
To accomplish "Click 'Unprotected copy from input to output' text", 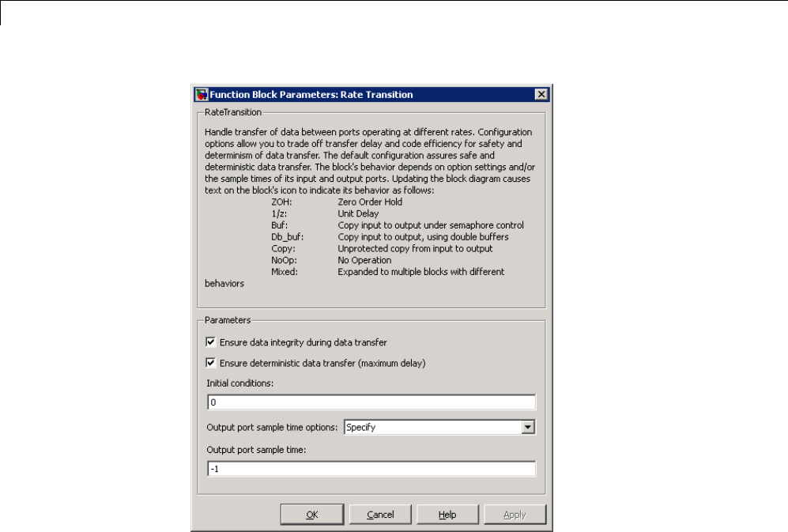I will pos(415,248).
